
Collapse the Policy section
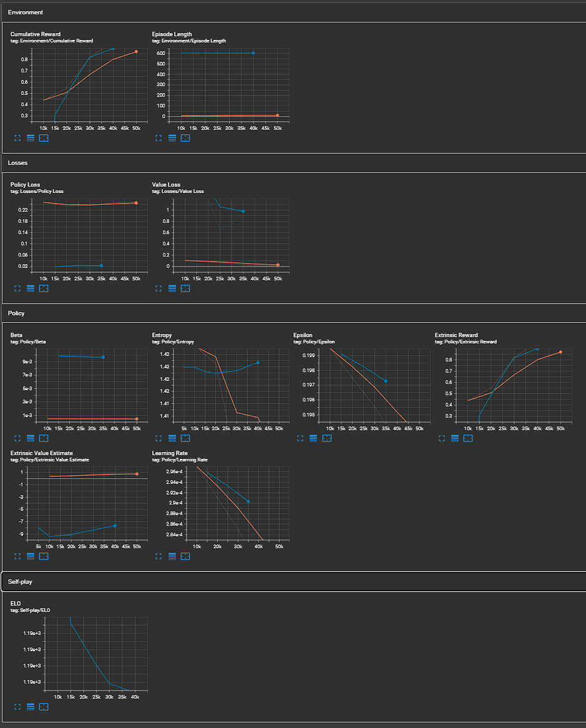pyautogui.click(x=16, y=313)
